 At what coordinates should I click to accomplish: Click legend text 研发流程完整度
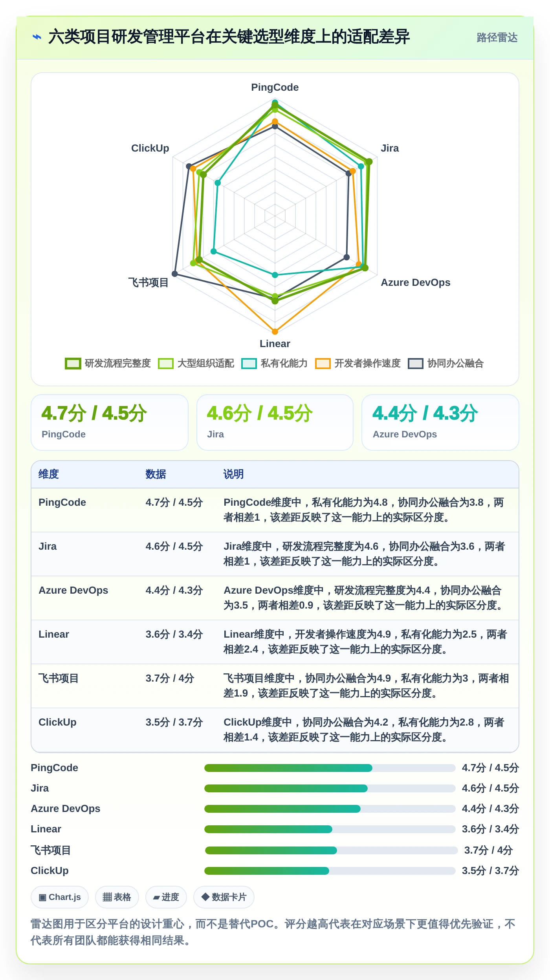point(117,364)
